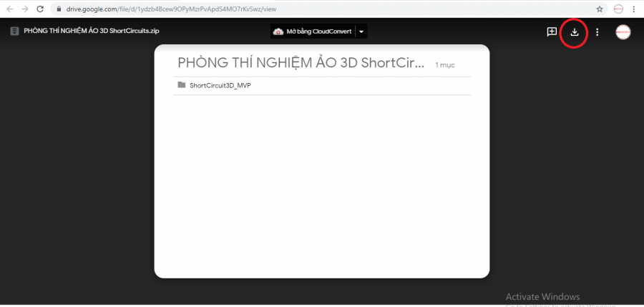Image resolution: width=644 pixels, height=307 pixels.
Task: Click the 1 mục item count label
Action: pos(445,65)
